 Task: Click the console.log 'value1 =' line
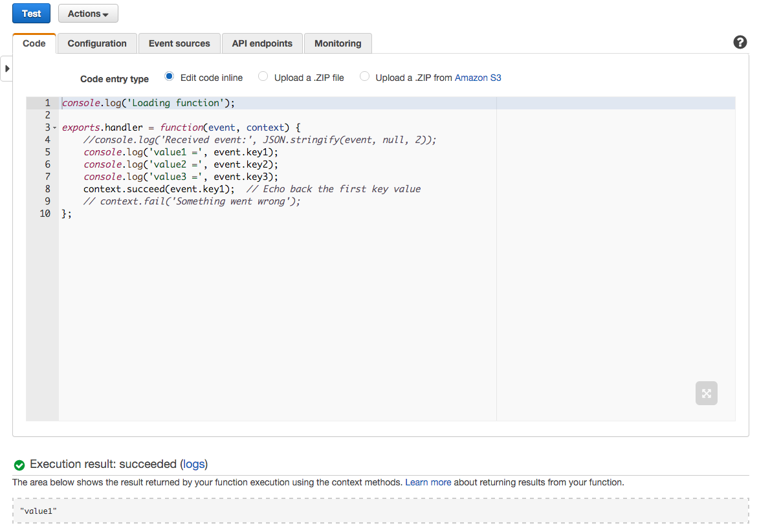click(x=181, y=153)
